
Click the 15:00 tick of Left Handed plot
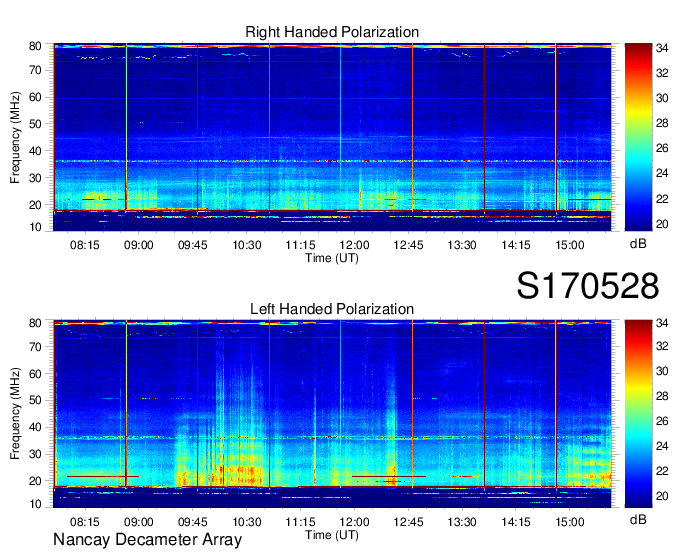(x=570, y=522)
